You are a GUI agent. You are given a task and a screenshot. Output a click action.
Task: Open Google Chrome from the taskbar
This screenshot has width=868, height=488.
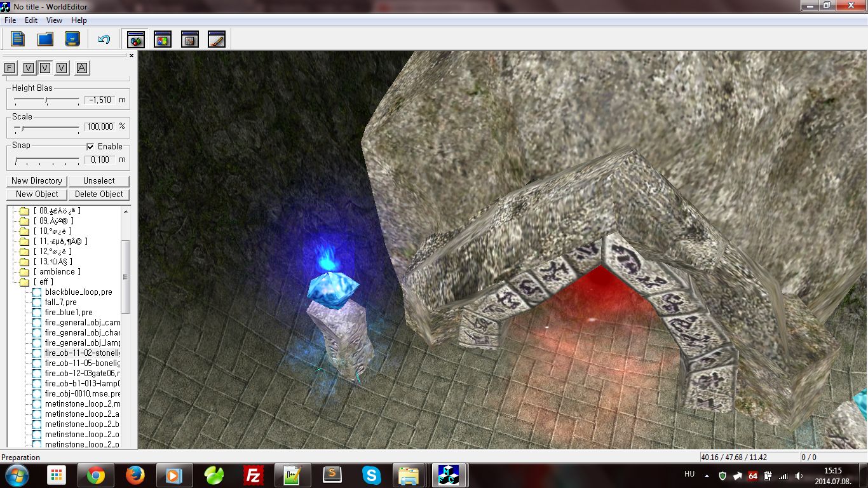[x=96, y=475]
